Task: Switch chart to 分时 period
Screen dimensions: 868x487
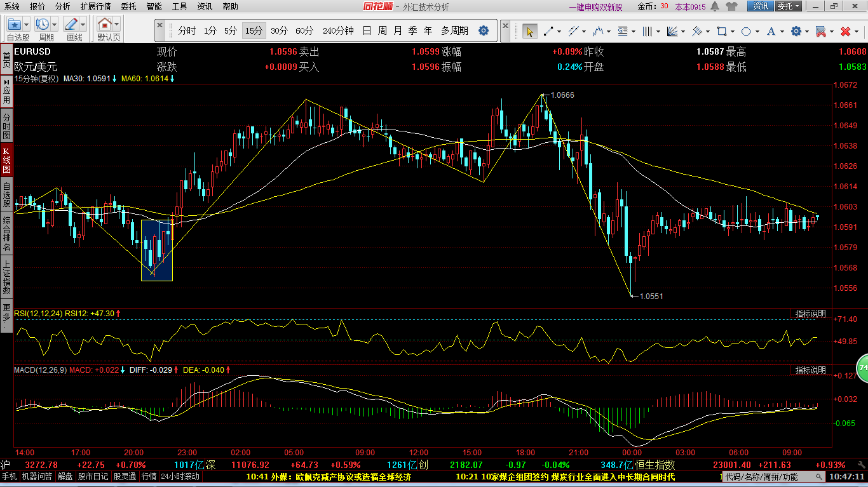Action: [187, 30]
